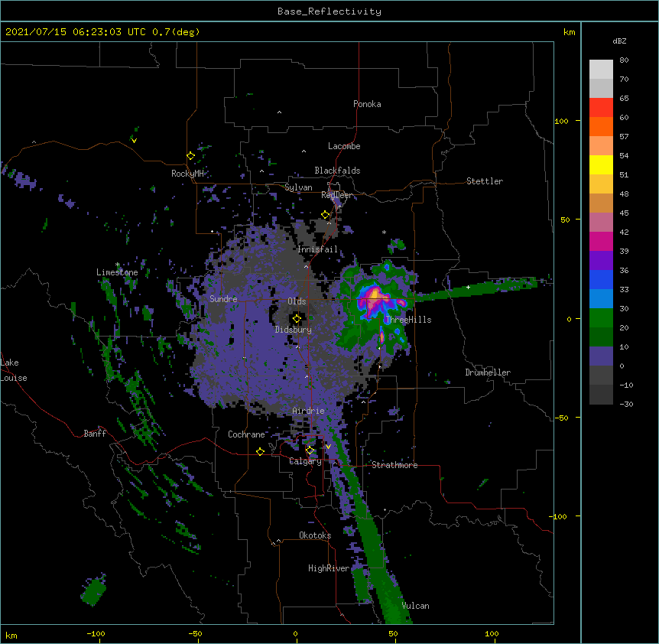Select the Banff label

(x=95, y=434)
